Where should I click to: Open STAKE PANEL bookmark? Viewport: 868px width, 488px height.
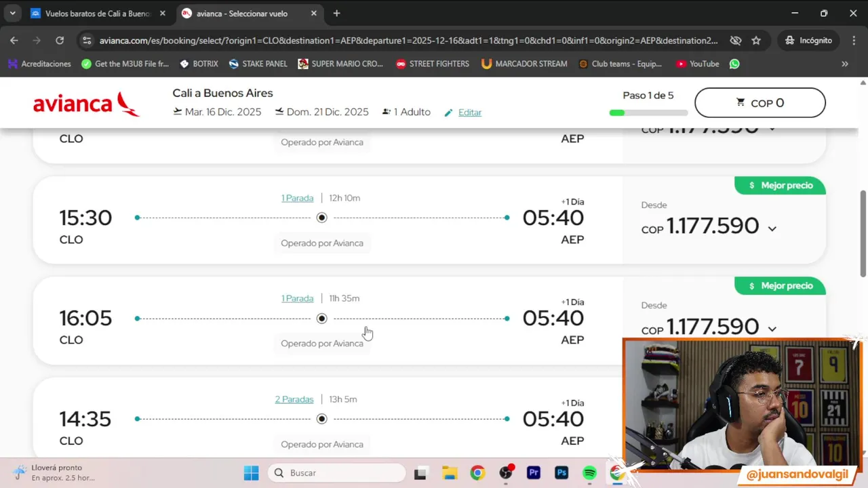coord(258,64)
